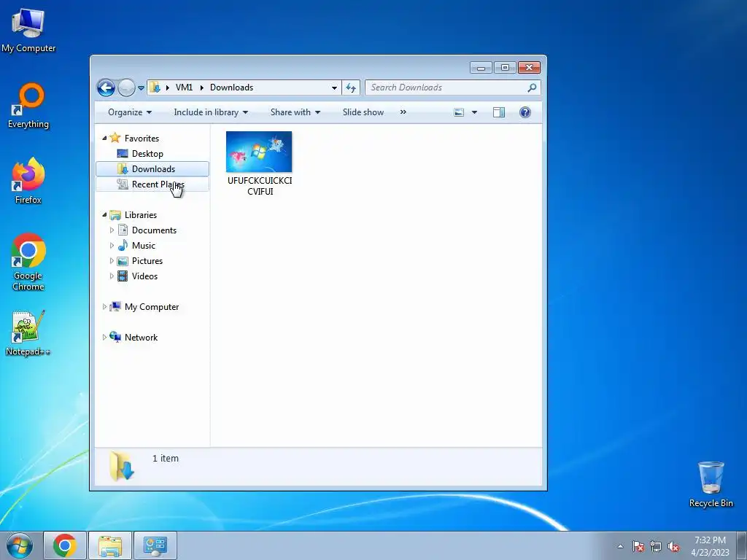The width and height of the screenshot is (747, 560).
Task: Select Google Chrome desktop shortcut
Action: coord(28,262)
